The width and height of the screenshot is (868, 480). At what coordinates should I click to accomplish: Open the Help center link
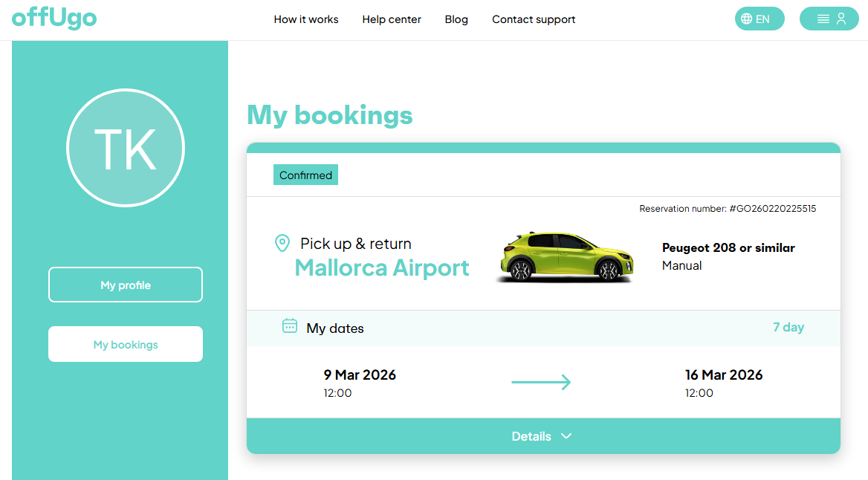point(392,19)
